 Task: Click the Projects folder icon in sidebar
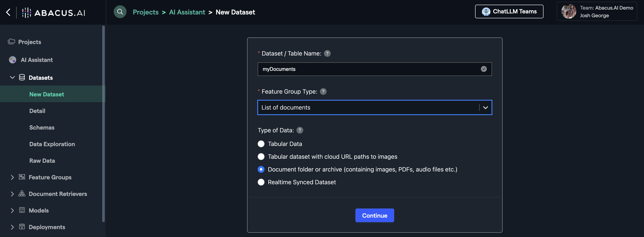pyautogui.click(x=11, y=42)
